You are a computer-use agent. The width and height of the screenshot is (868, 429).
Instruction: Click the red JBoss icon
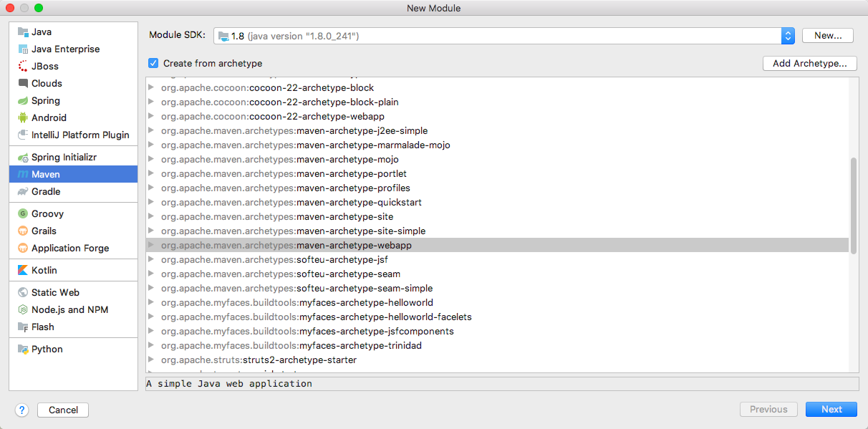click(23, 67)
